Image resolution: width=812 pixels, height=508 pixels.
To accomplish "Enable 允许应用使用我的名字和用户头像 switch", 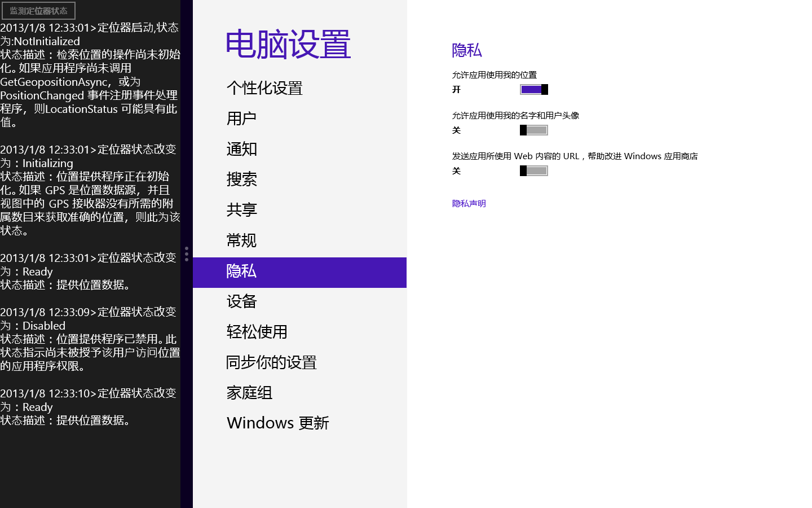I will (x=534, y=130).
